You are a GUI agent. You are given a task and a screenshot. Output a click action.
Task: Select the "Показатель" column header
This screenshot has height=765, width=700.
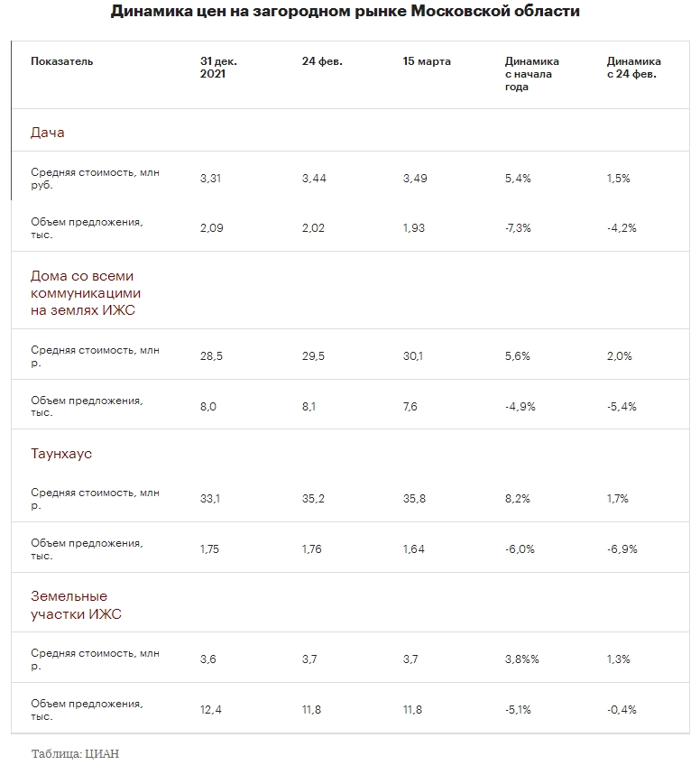[61, 61]
